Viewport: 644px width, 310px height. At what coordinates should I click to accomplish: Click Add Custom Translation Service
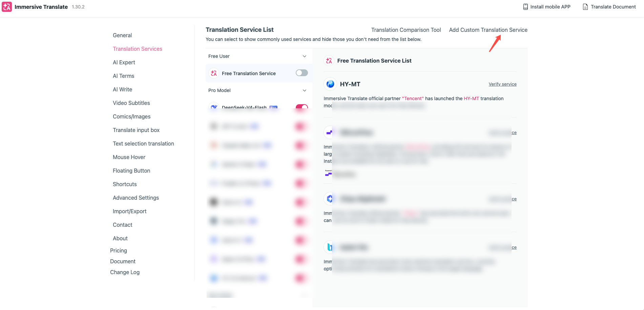[x=488, y=30]
